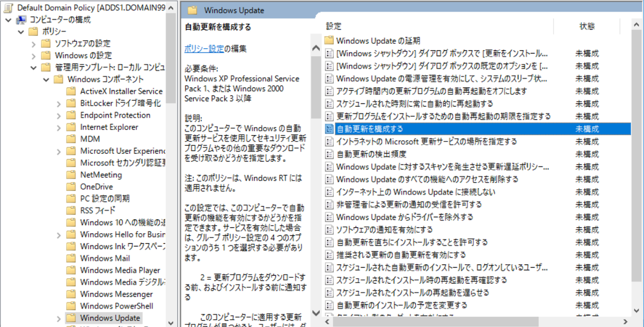
Task: Collapse the コンピューターの構成 node
Action: [x=9, y=20]
